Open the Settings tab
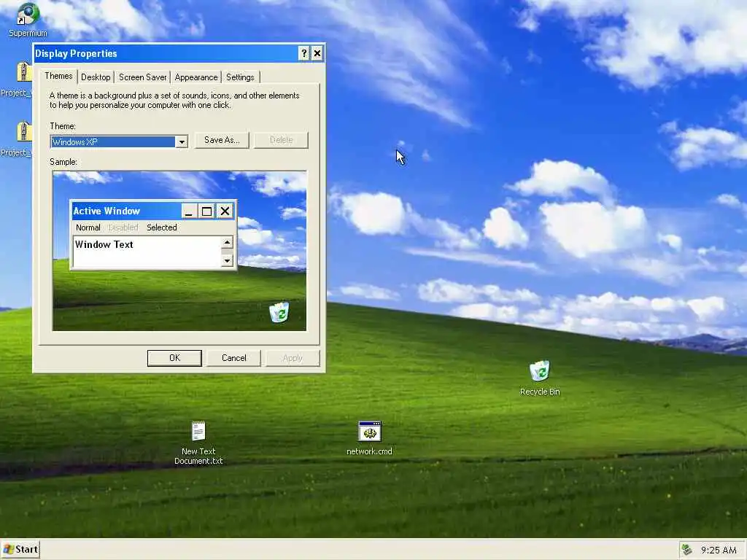 pyautogui.click(x=240, y=77)
